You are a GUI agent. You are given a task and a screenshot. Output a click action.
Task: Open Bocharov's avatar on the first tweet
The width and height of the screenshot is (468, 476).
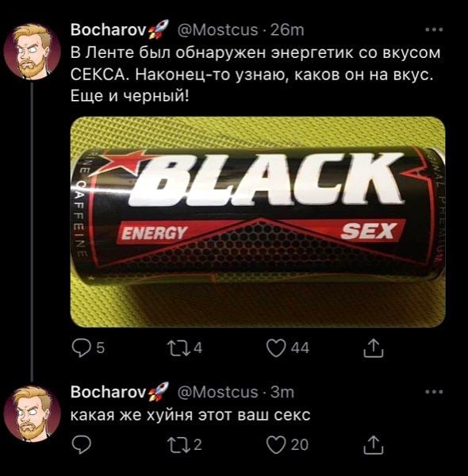tap(33, 52)
